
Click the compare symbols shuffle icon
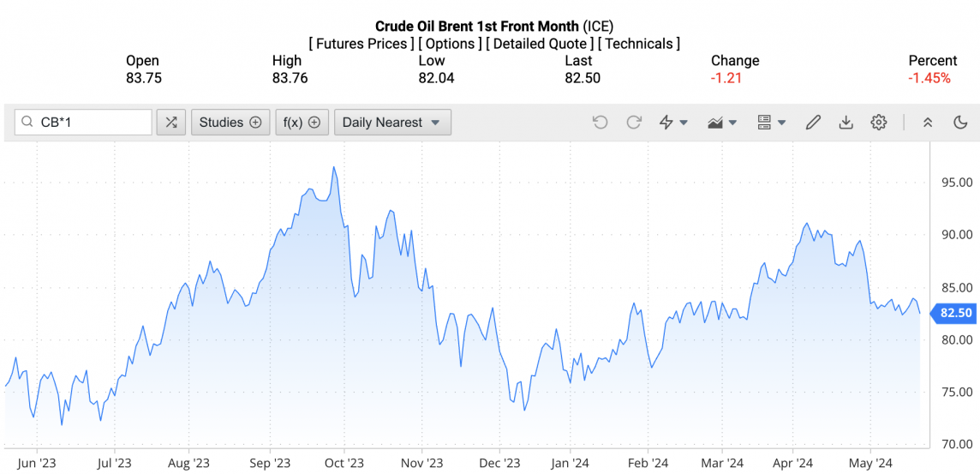point(171,123)
